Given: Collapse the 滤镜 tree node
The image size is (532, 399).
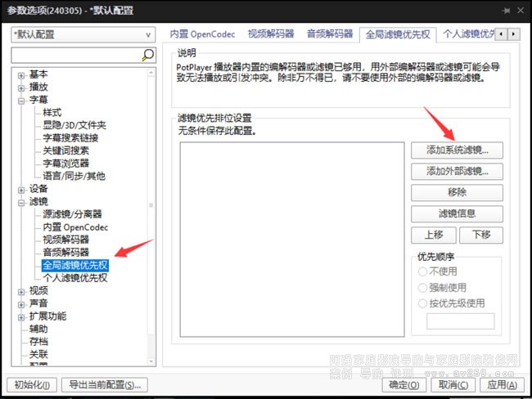Looking at the screenshot, I should 21,202.
